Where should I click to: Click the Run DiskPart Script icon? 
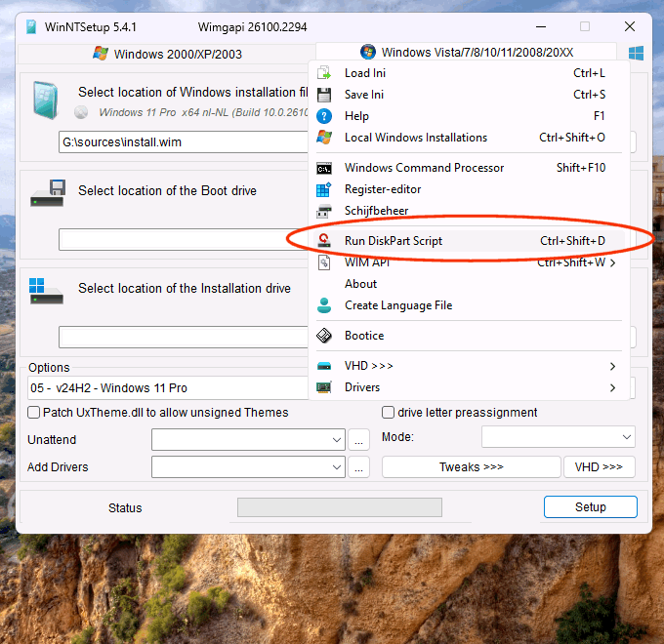point(324,241)
